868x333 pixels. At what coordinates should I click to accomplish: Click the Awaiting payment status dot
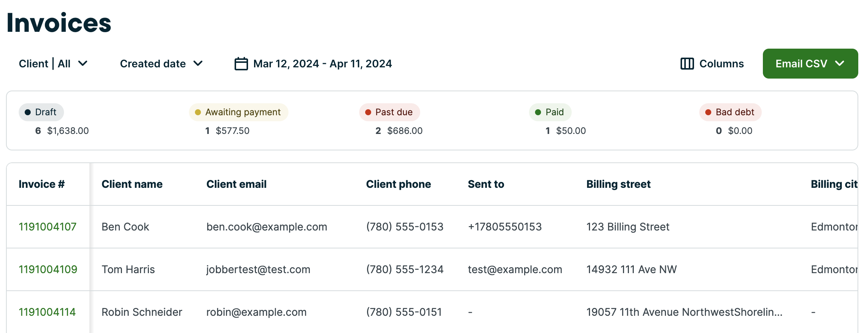[198, 111]
